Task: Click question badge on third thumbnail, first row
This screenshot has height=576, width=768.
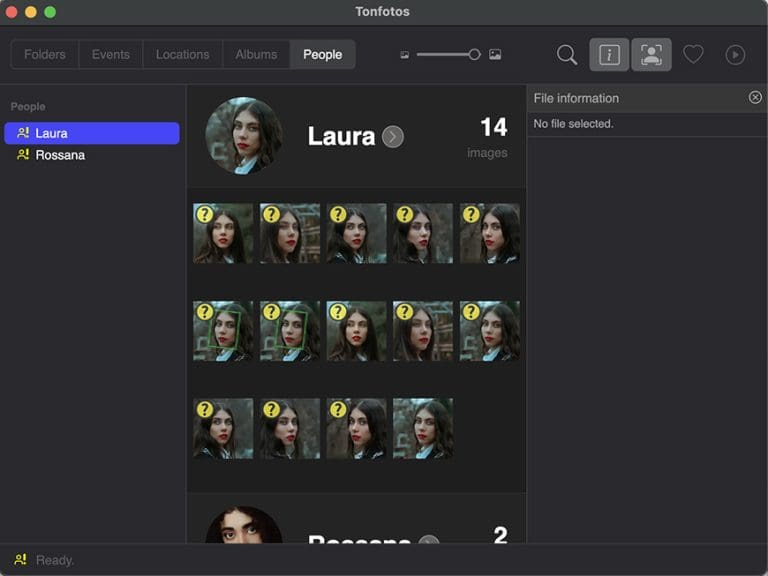Action: [x=338, y=214]
